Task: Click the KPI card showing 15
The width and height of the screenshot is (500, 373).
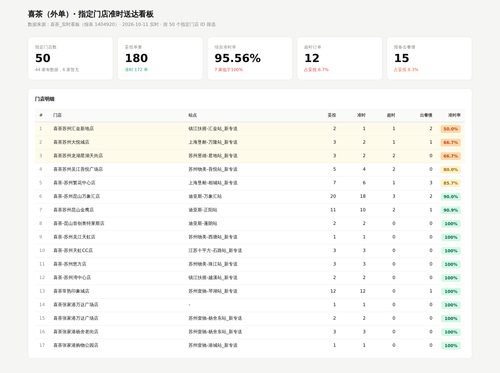Action: pos(429,58)
